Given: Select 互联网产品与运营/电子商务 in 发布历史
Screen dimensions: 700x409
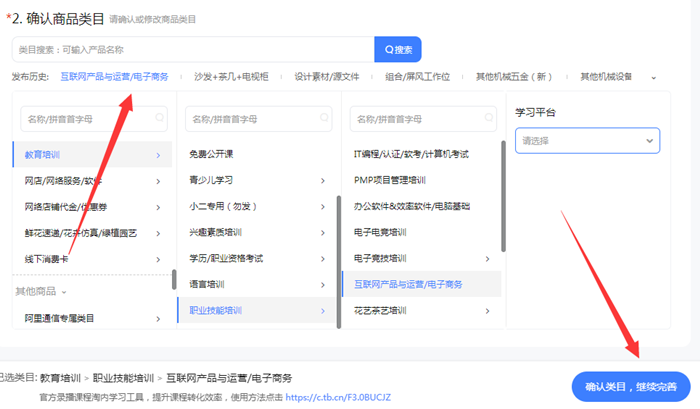Looking at the screenshot, I should [x=114, y=76].
